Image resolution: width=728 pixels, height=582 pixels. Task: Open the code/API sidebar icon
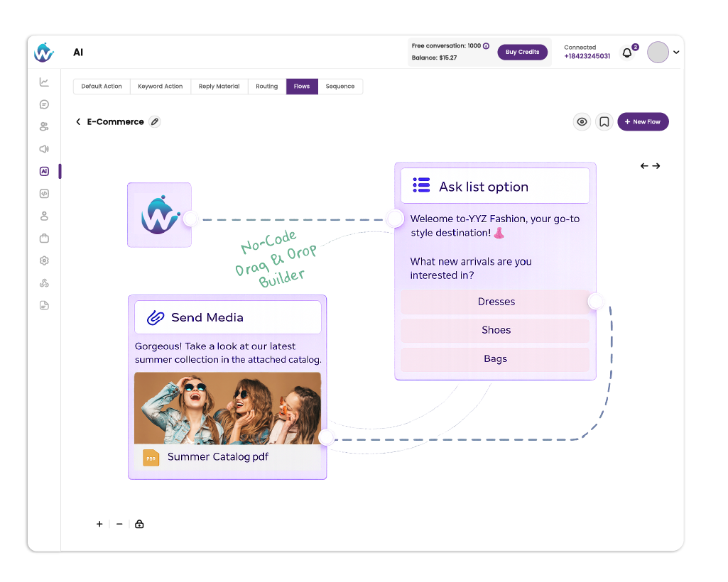click(44, 194)
